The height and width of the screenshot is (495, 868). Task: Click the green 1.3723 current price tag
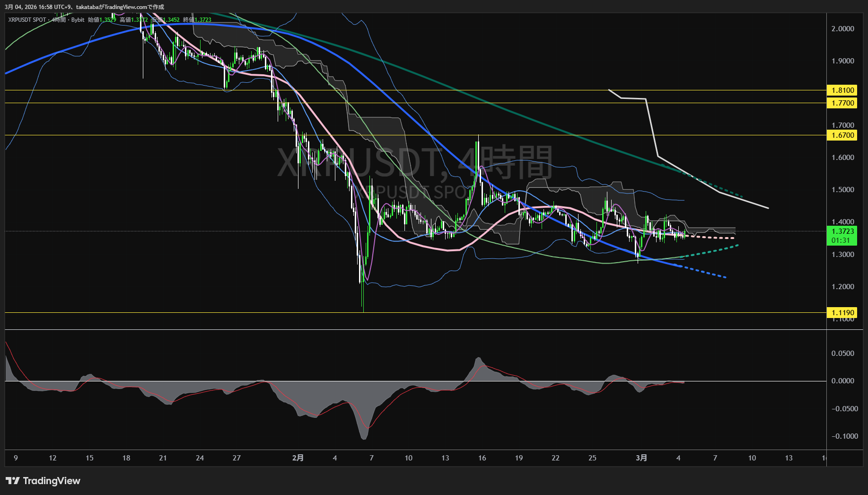842,231
